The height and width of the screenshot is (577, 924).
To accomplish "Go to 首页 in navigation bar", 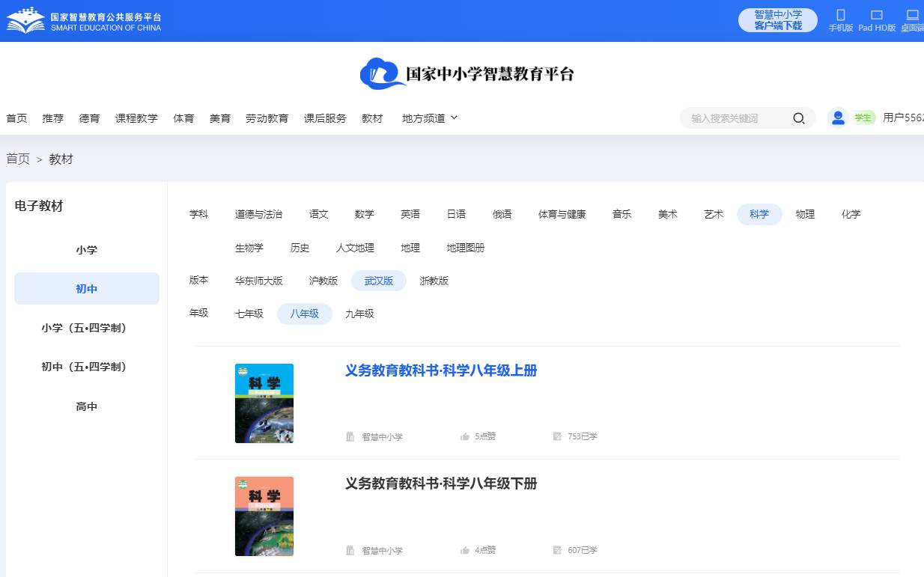I will click(x=16, y=118).
